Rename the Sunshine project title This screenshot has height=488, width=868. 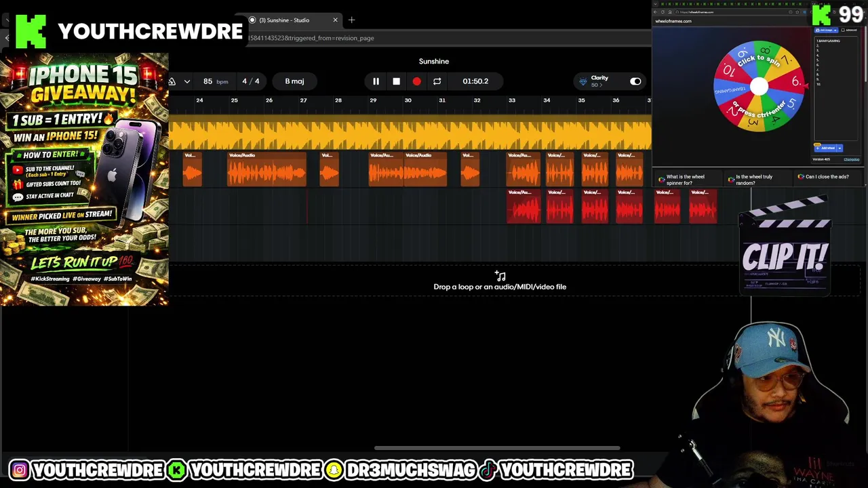tap(434, 61)
